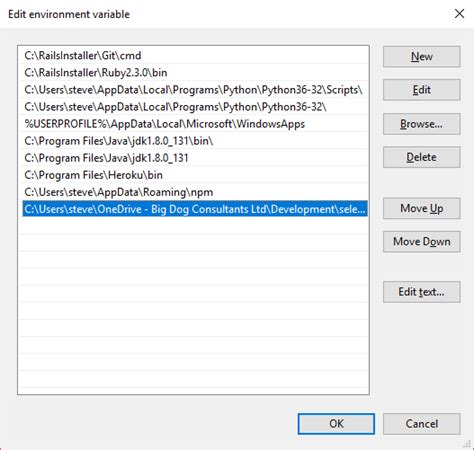Select the RailsInstaller Git cmd path
474x450 pixels.
click(195, 55)
